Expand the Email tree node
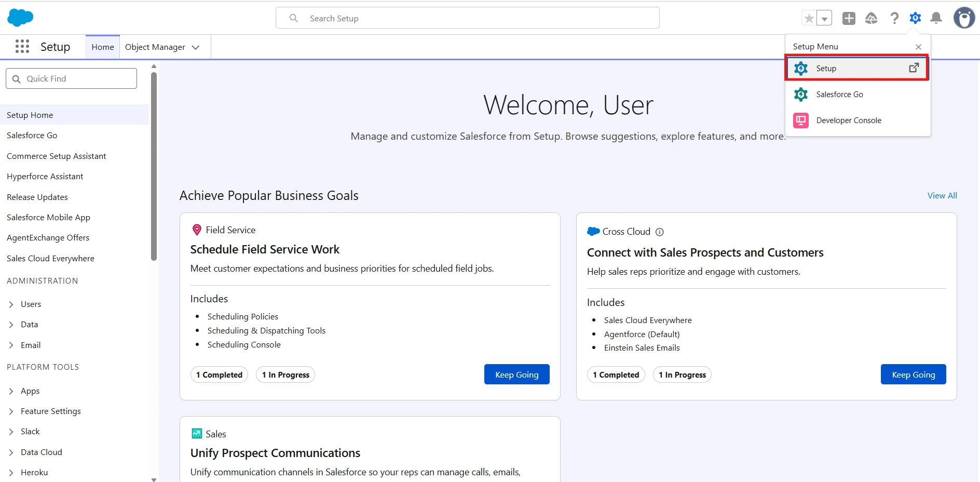 coord(11,345)
